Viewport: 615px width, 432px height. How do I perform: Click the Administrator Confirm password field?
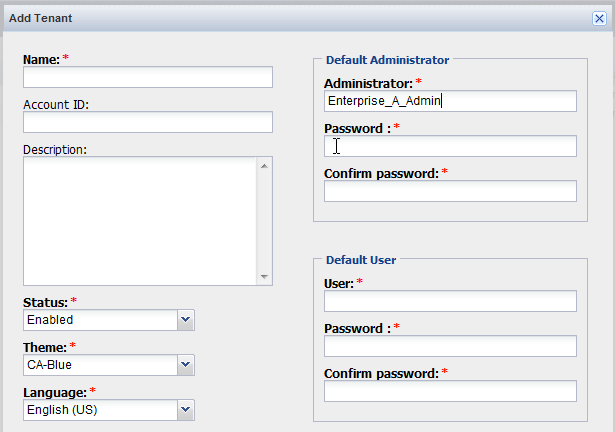click(450, 191)
